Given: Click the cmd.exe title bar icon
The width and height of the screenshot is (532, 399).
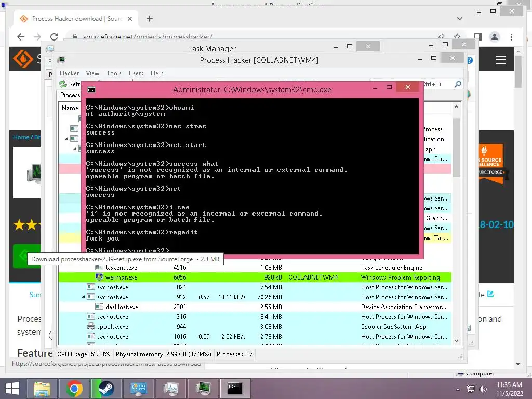Looking at the screenshot, I should tap(91, 90).
